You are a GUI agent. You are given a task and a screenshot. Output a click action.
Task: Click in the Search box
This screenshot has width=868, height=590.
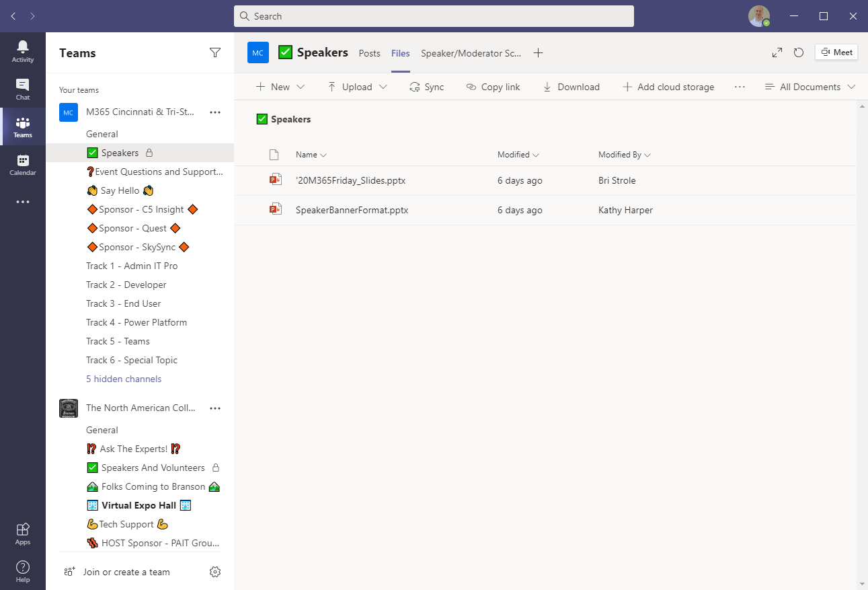434,16
